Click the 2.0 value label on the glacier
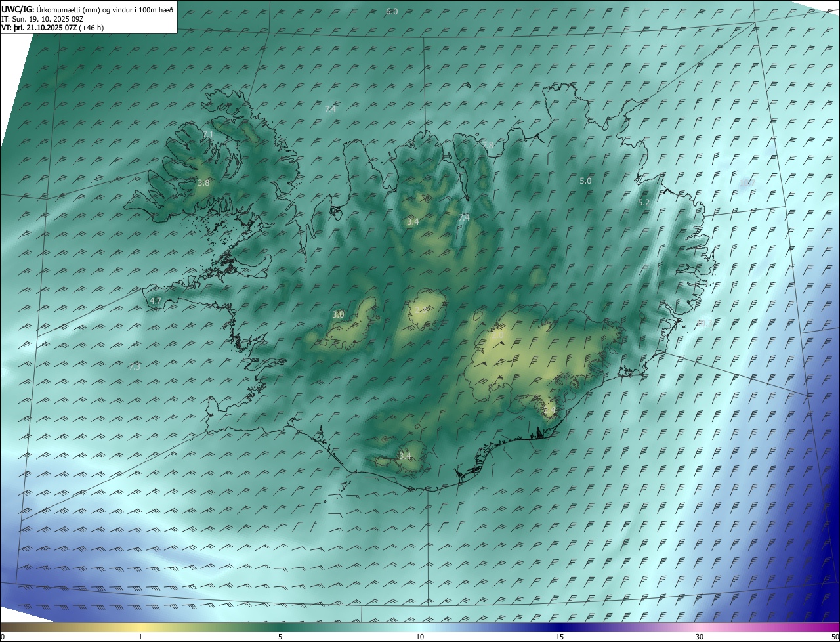The width and height of the screenshot is (840, 642). tap(497, 335)
